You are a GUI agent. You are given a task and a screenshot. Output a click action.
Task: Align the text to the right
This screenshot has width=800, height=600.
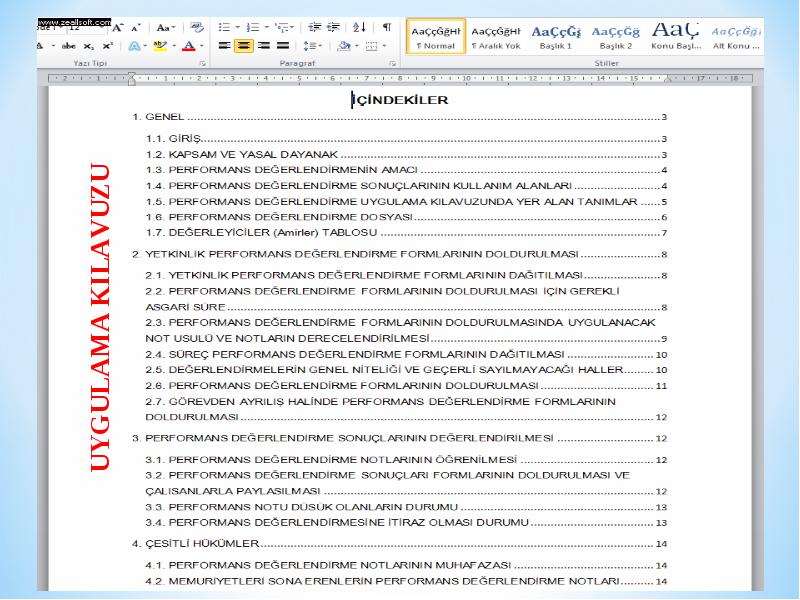tap(264, 46)
